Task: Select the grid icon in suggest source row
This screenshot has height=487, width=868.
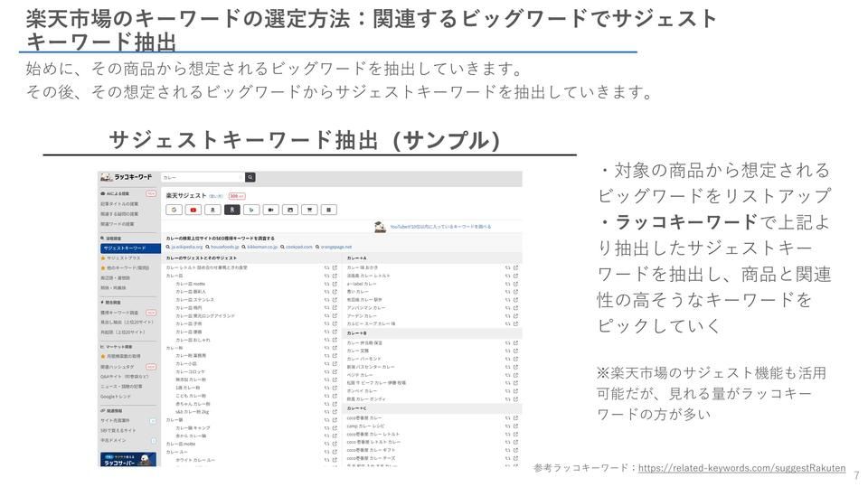Action: tap(329, 210)
